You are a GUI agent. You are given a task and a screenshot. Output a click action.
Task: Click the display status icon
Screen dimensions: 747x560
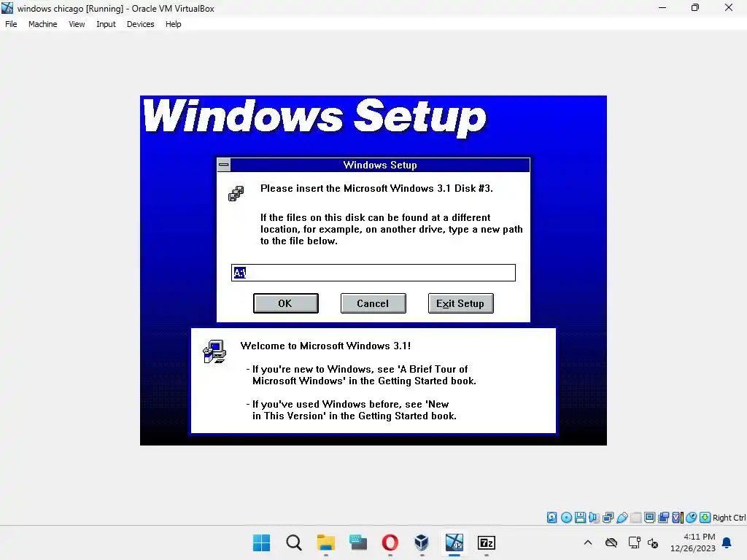pos(649,517)
